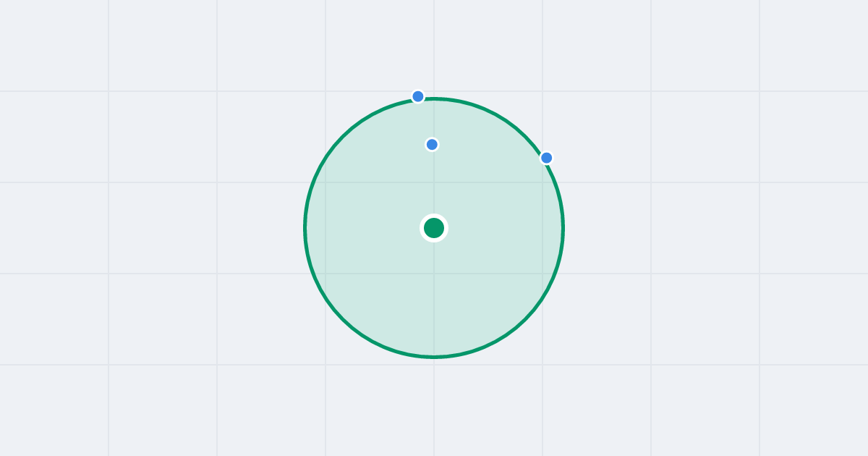Viewport: 868px width, 456px height.
Task: Select the blue point inside the circle
Action: tap(432, 145)
